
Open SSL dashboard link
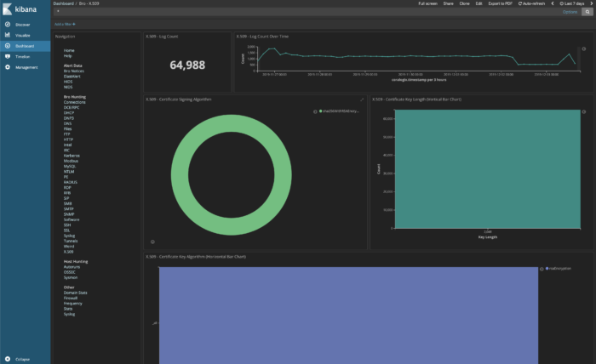67,230
